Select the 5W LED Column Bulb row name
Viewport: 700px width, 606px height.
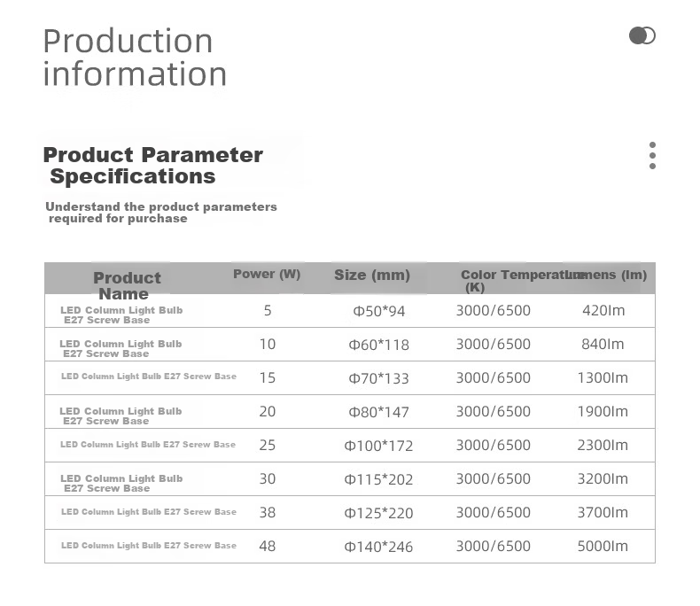pos(121,315)
